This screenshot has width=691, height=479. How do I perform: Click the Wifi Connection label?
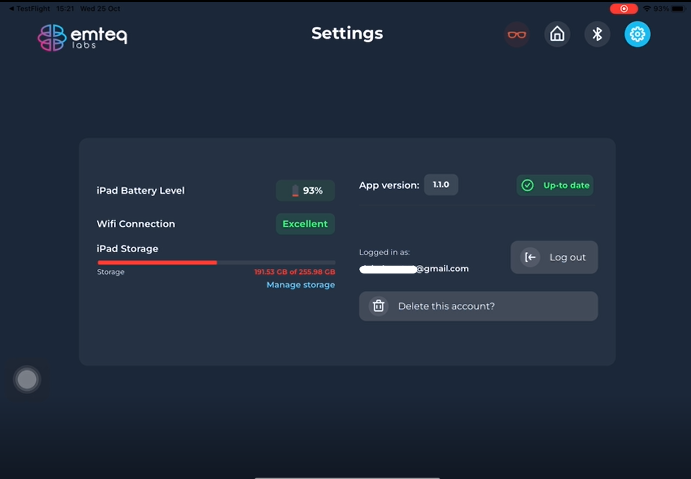136,224
